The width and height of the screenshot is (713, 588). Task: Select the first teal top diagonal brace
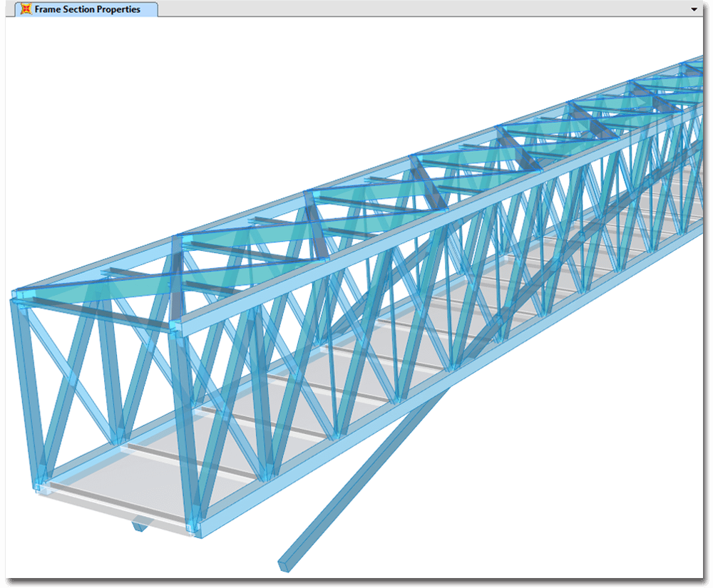click(x=100, y=284)
